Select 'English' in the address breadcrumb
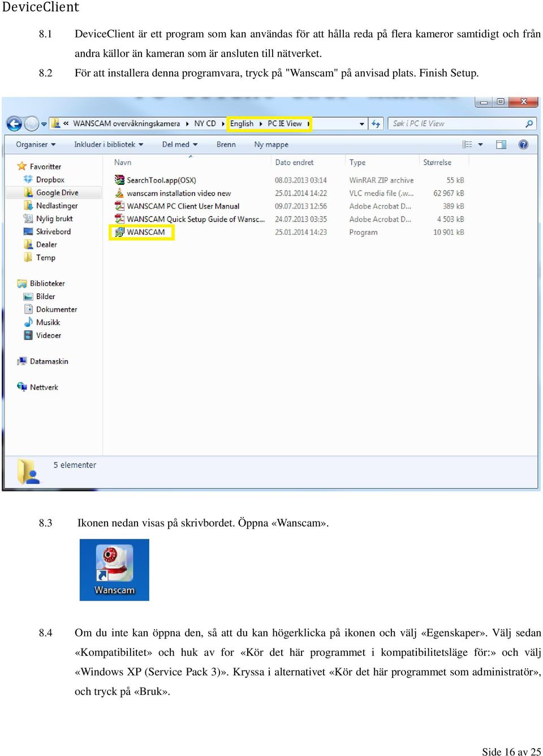This screenshot has height=756, width=543. pyautogui.click(x=242, y=123)
